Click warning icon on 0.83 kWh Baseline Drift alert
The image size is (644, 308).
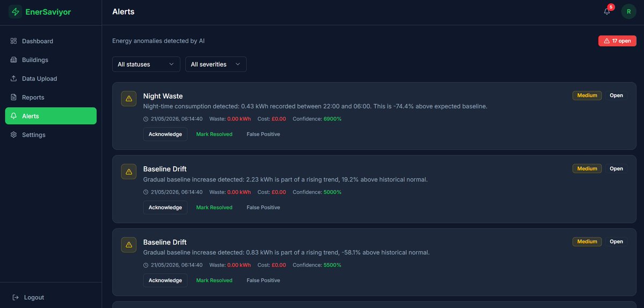pyautogui.click(x=129, y=245)
